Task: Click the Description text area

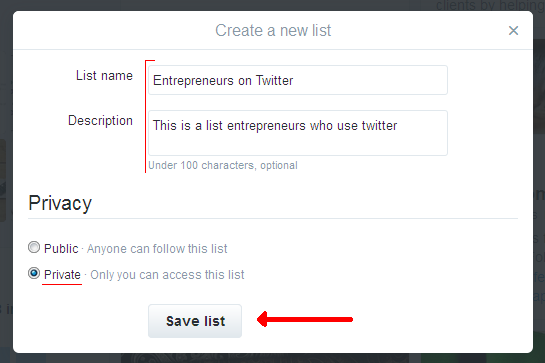Action: point(298,133)
